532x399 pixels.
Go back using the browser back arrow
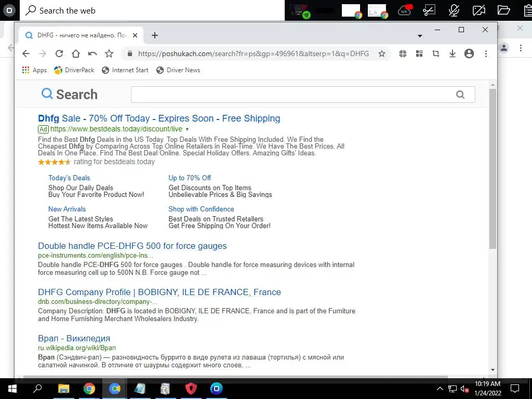pyautogui.click(x=26, y=54)
